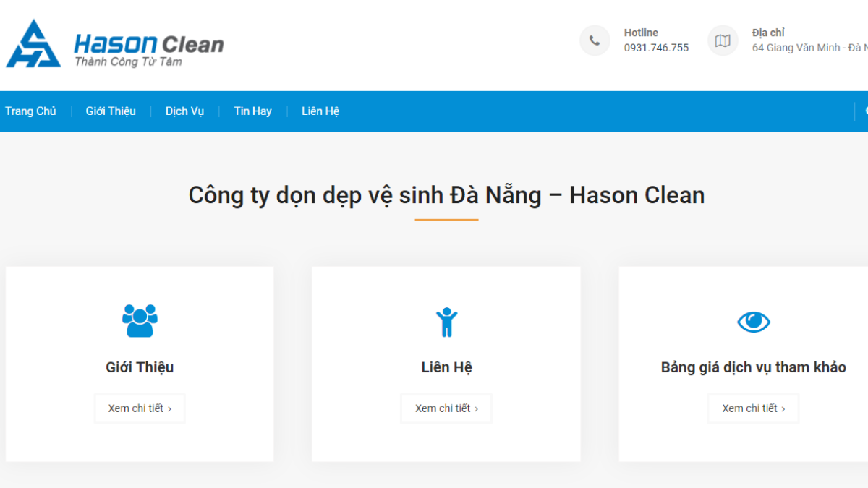Open the Dịch Vụ menu item

coord(184,111)
